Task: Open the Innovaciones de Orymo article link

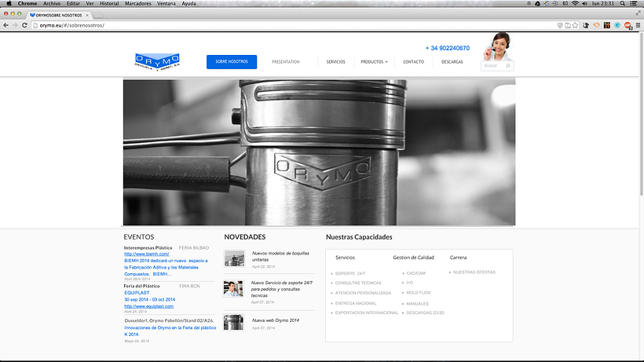Action: click(170, 331)
